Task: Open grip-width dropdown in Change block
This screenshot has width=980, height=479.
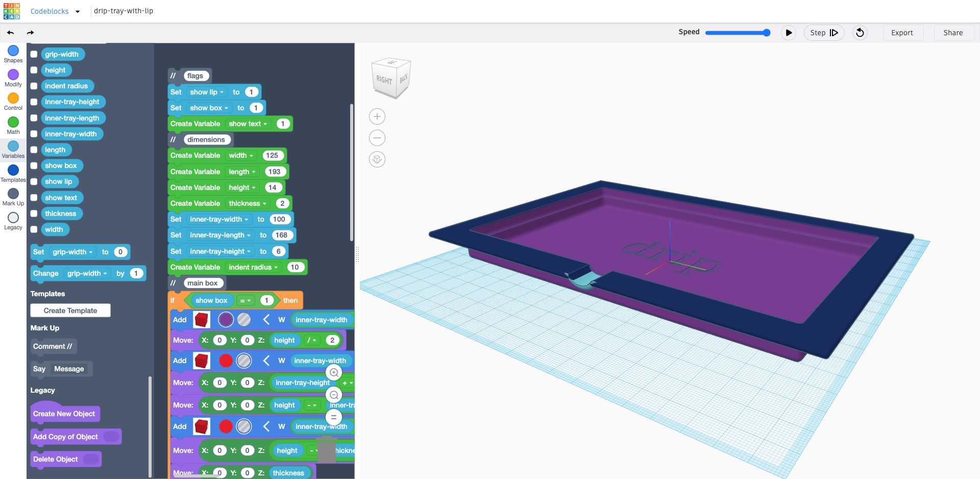Action: [x=87, y=273]
